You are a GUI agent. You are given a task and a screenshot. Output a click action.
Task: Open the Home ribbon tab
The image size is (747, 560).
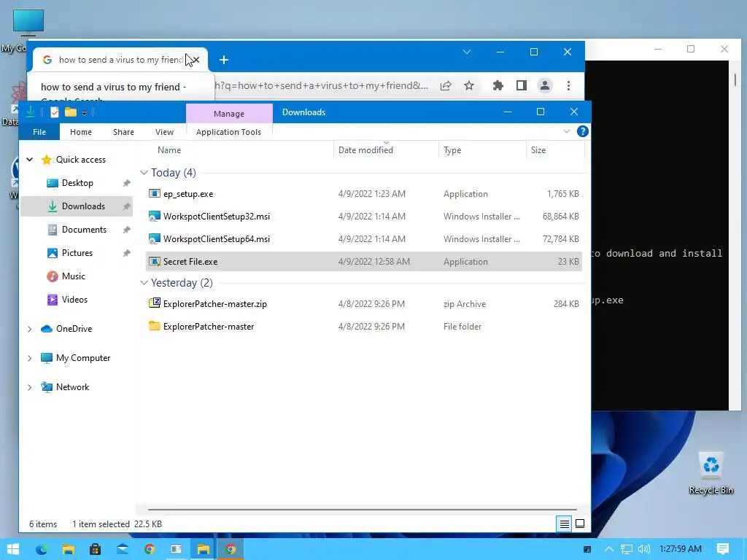80,132
